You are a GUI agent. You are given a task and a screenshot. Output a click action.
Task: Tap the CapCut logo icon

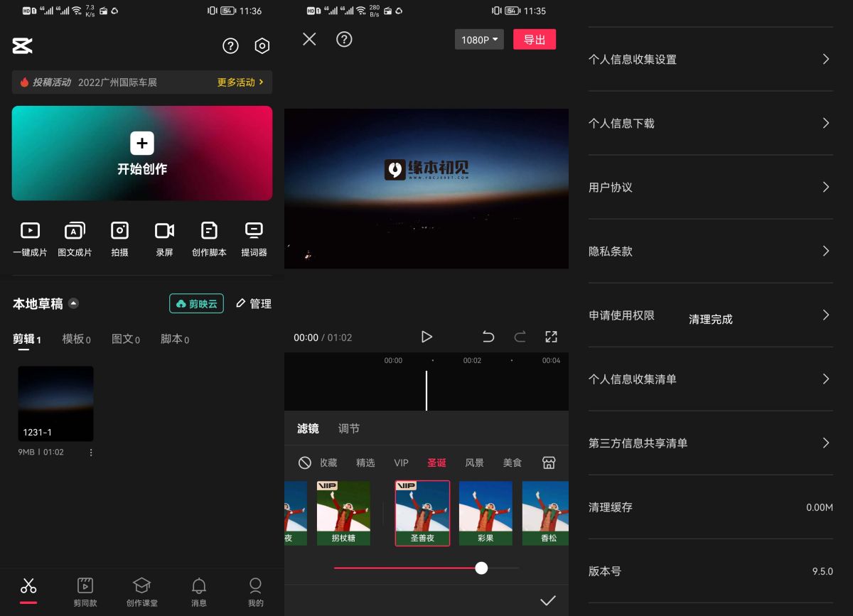(23, 46)
